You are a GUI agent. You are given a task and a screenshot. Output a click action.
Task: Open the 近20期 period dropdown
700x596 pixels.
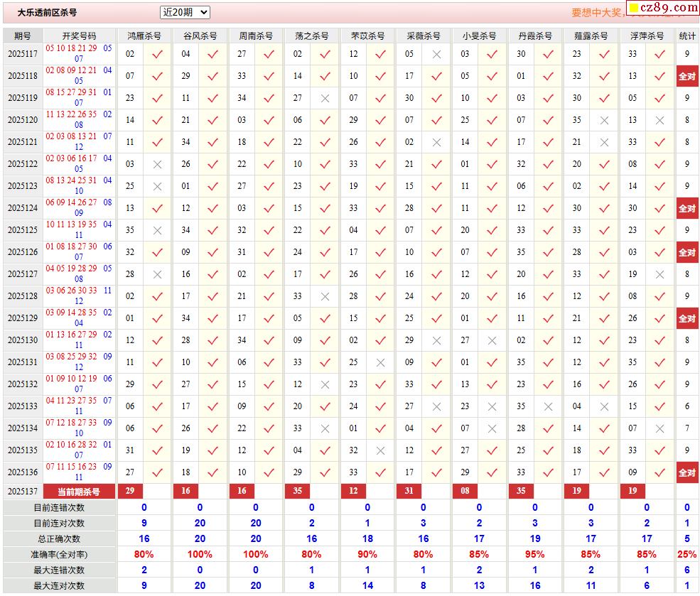185,12
